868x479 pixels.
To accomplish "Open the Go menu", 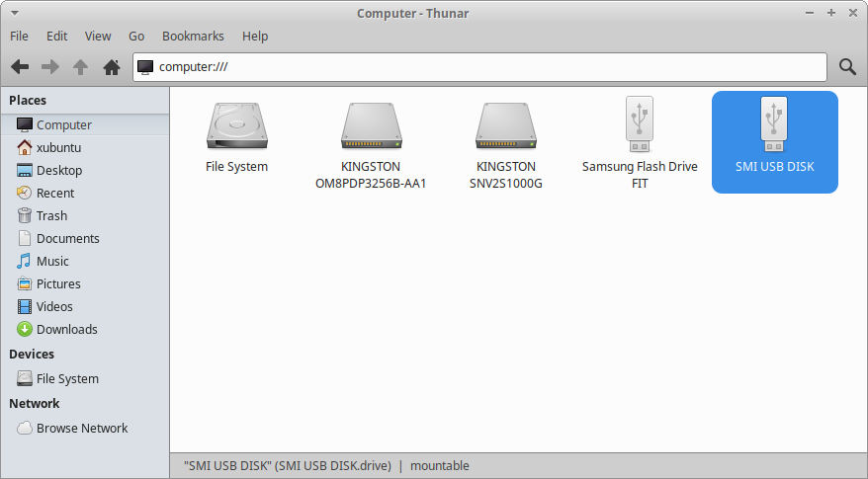I will [x=136, y=36].
